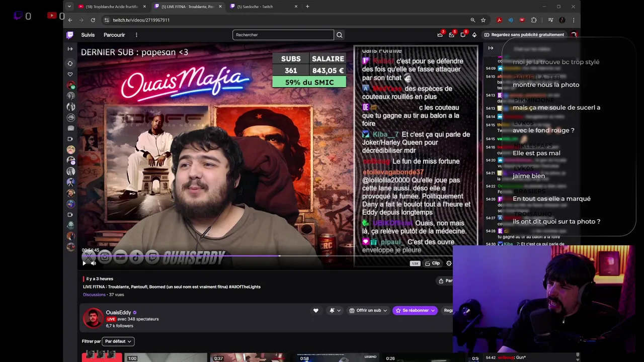This screenshot has height=362, width=644.
Task: Open the three-dot more menu beside Parcourir
Action: tap(136, 35)
